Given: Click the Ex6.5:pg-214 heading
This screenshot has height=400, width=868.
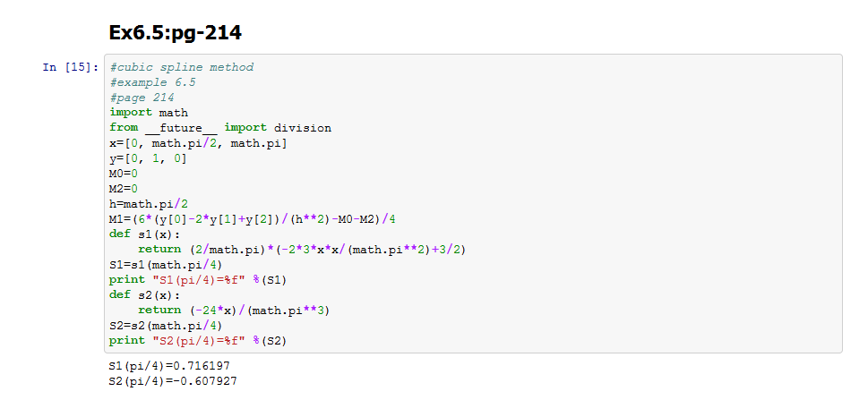Looking at the screenshot, I should [x=175, y=33].
